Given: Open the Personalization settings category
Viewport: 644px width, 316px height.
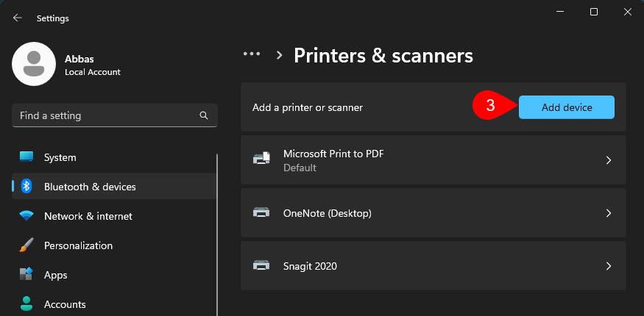Looking at the screenshot, I should (x=78, y=245).
